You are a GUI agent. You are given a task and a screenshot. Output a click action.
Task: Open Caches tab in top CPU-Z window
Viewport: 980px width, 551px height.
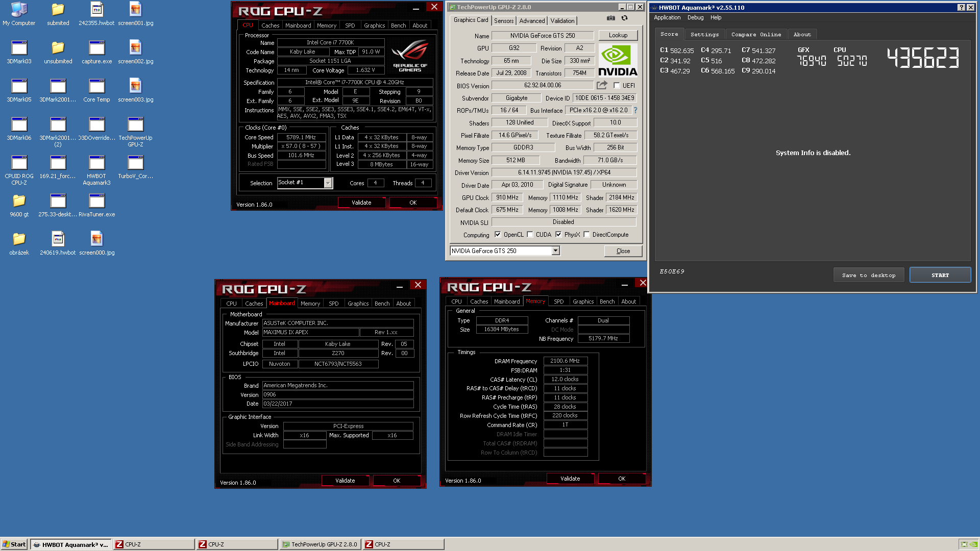click(x=270, y=26)
